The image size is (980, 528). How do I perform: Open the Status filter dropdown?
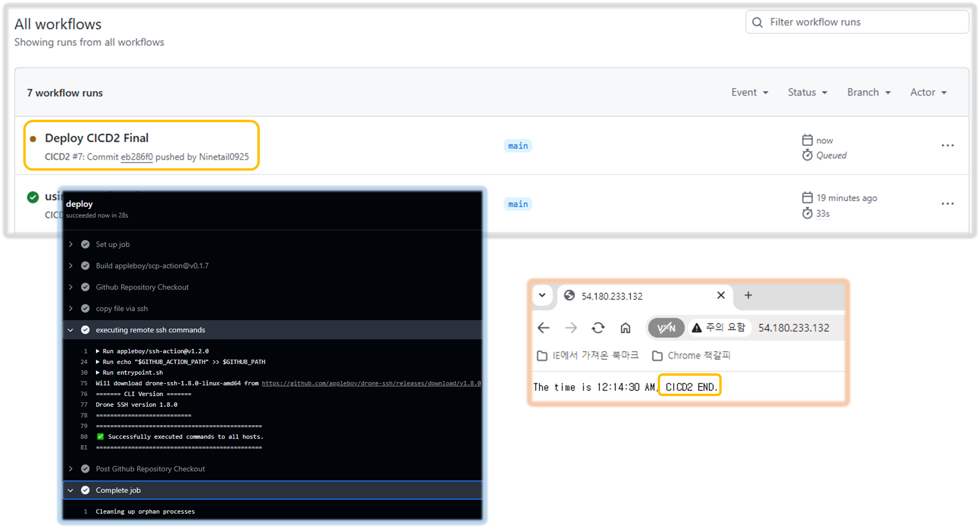tap(807, 92)
